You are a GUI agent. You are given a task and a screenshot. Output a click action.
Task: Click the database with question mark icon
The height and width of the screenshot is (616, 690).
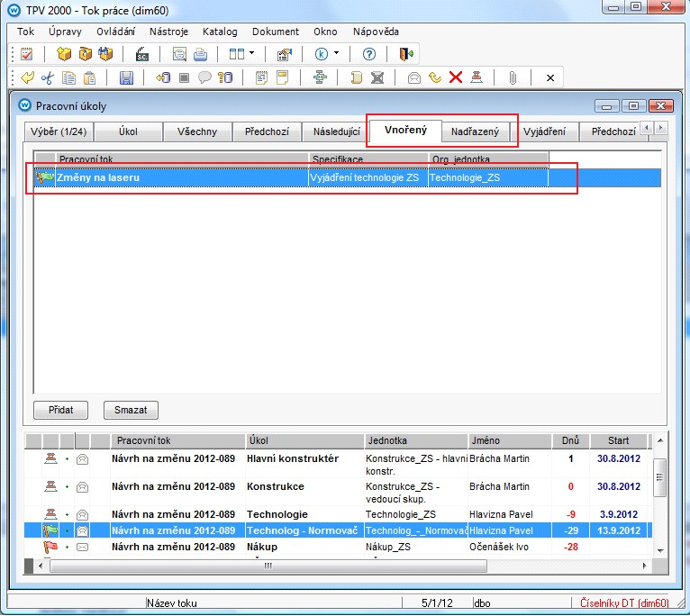225,78
